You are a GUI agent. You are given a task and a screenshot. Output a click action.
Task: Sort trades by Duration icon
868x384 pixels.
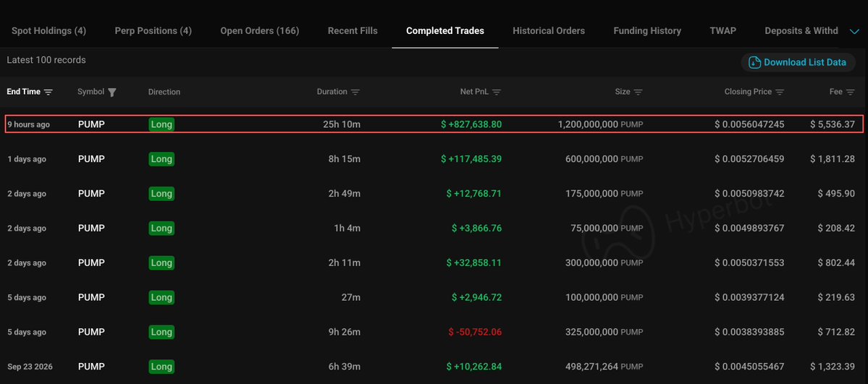[355, 93]
